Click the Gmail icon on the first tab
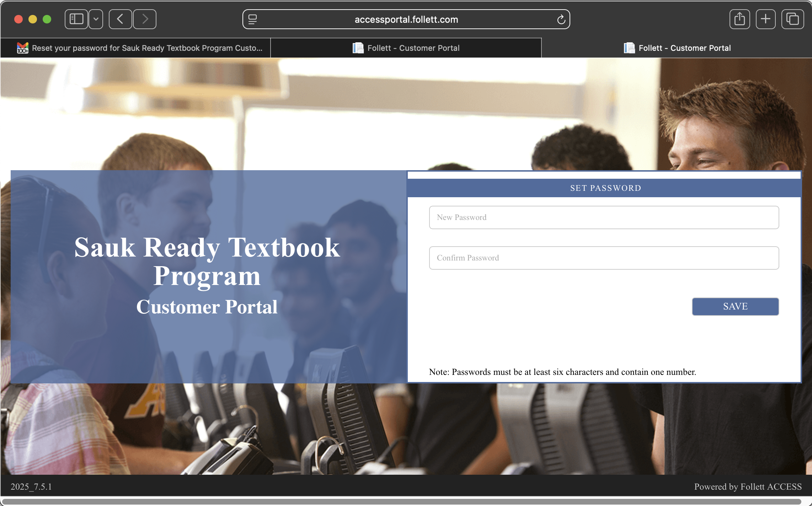812x506 pixels. point(23,48)
